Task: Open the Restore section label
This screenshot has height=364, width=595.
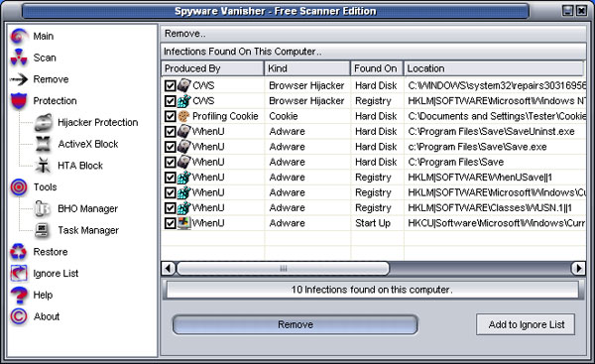Action: [x=51, y=252]
